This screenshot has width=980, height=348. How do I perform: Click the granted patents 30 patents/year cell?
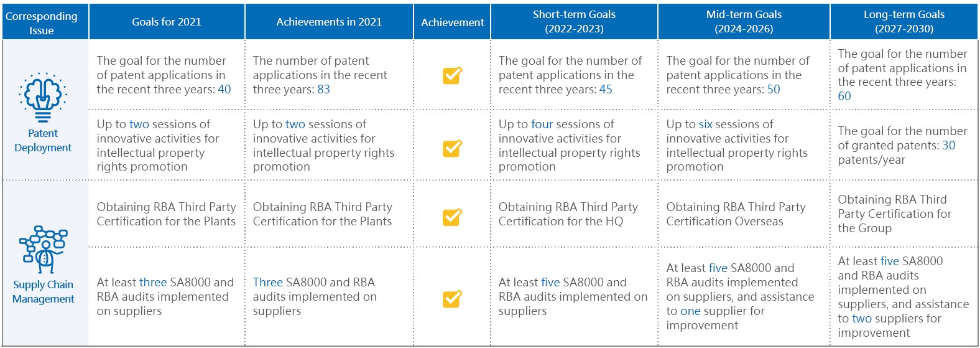tap(902, 145)
